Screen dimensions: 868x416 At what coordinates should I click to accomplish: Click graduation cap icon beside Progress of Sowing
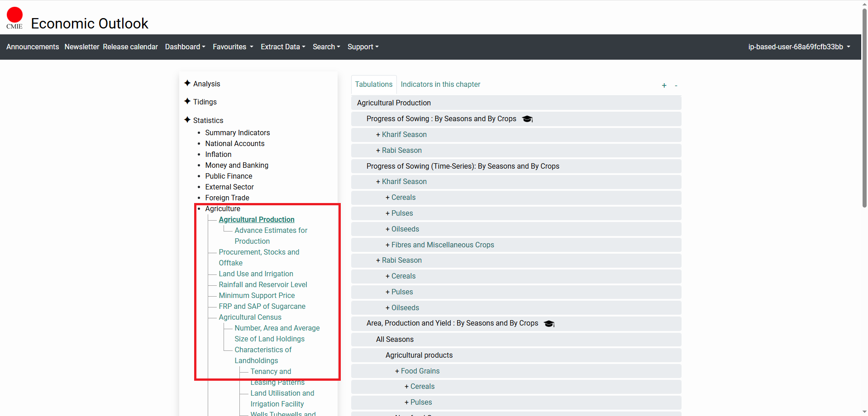pos(527,119)
